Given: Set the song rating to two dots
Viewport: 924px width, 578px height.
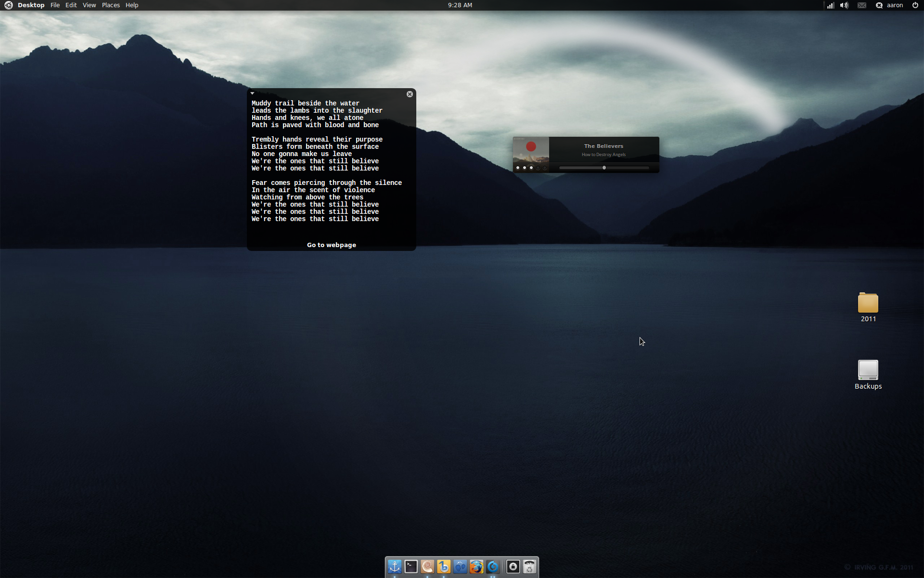Looking at the screenshot, I should [525, 168].
